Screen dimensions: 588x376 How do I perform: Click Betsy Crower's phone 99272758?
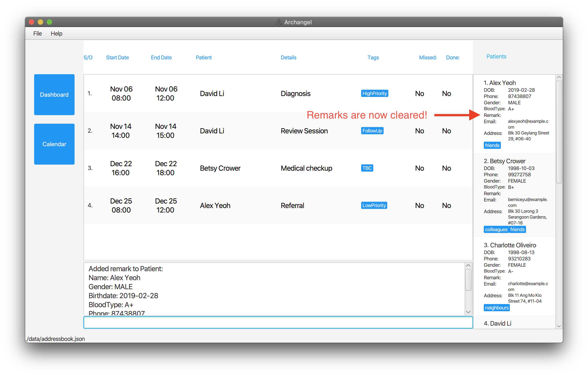coord(519,175)
